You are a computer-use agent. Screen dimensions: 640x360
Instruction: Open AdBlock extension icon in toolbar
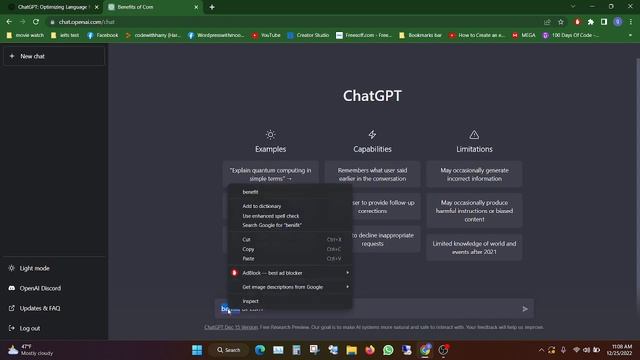(577, 22)
